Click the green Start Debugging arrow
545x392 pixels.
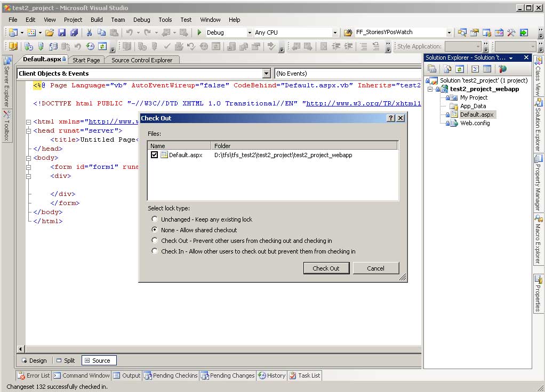tap(199, 32)
